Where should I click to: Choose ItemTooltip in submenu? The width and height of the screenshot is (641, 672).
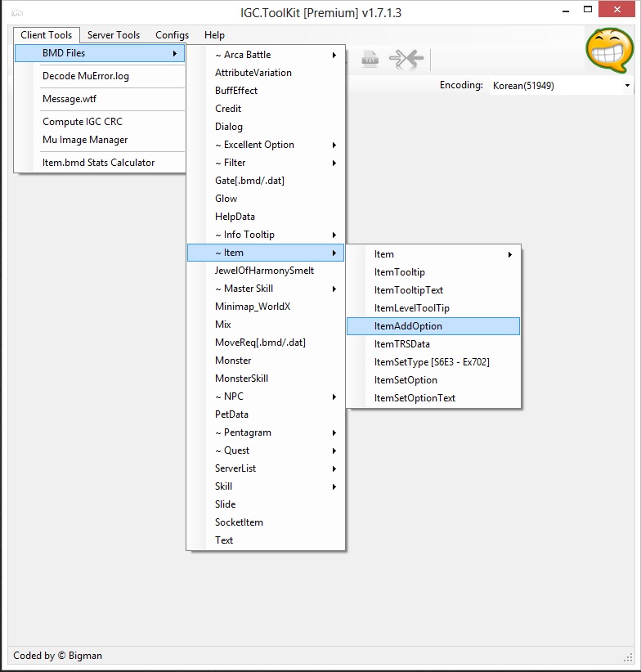click(x=433, y=272)
